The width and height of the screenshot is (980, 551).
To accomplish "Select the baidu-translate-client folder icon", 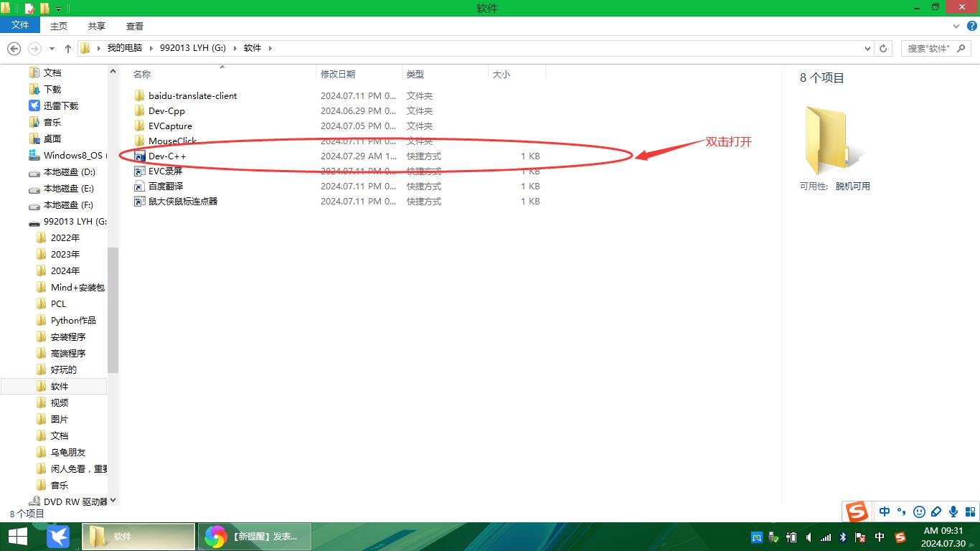I will (x=139, y=95).
